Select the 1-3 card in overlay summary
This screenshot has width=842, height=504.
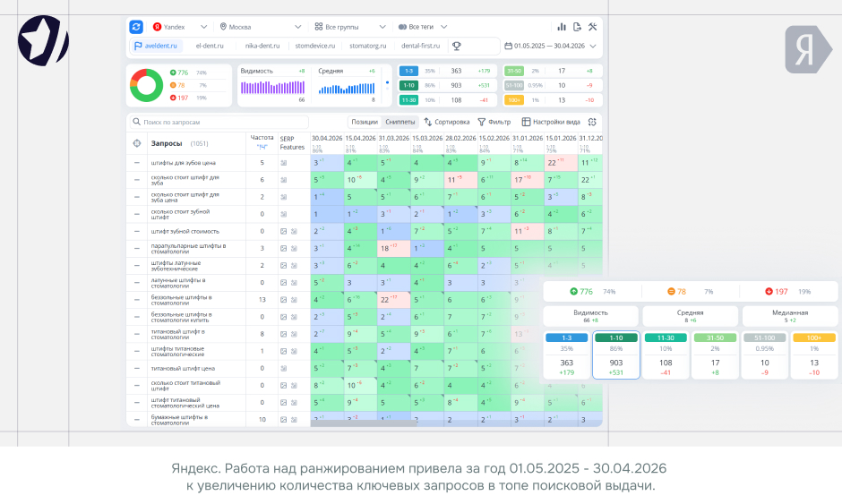566,355
